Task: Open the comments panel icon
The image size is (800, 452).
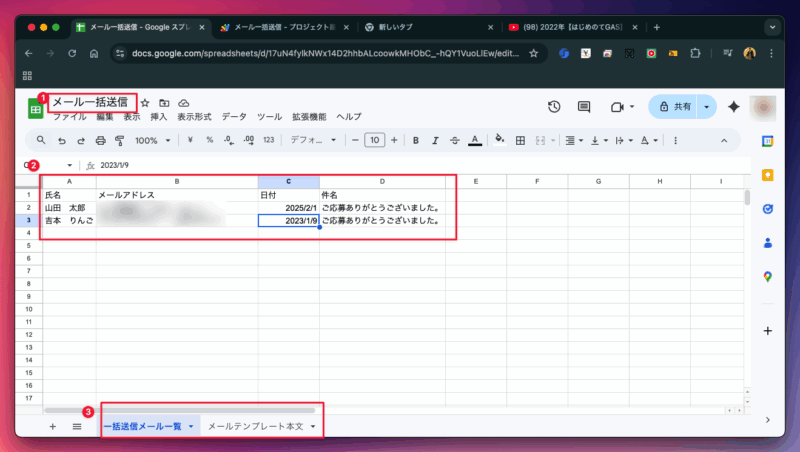Action: click(x=585, y=107)
